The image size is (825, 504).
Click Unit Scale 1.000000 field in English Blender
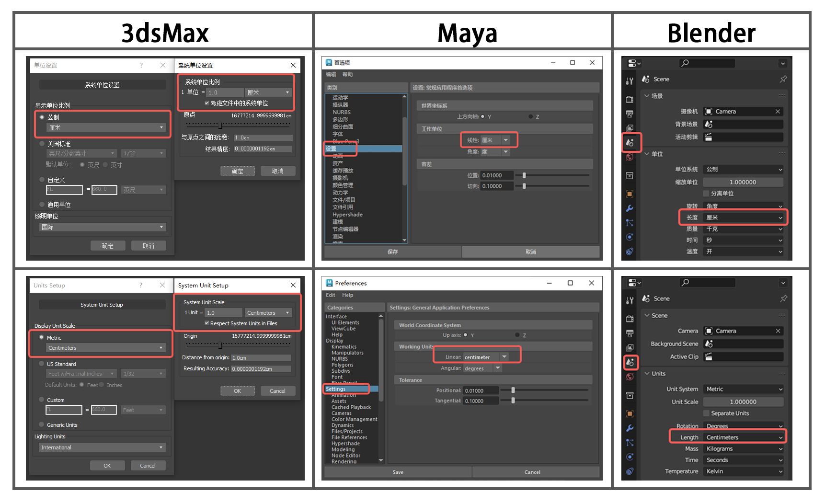pyautogui.click(x=744, y=402)
